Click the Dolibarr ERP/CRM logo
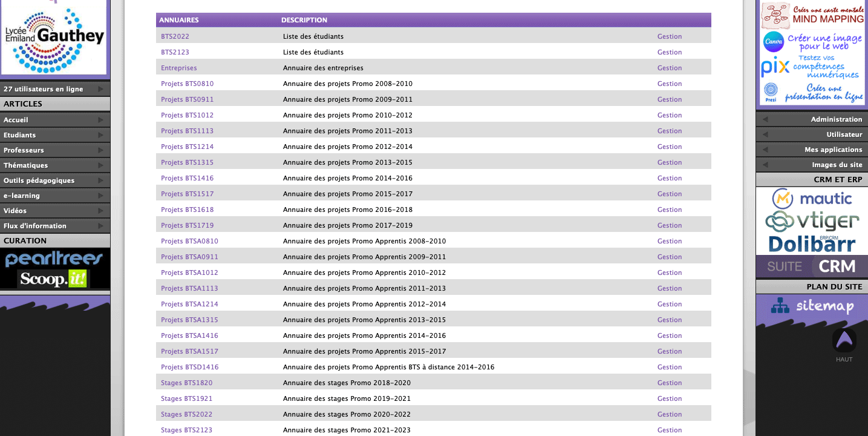The image size is (868, 436). coord(812,243)
